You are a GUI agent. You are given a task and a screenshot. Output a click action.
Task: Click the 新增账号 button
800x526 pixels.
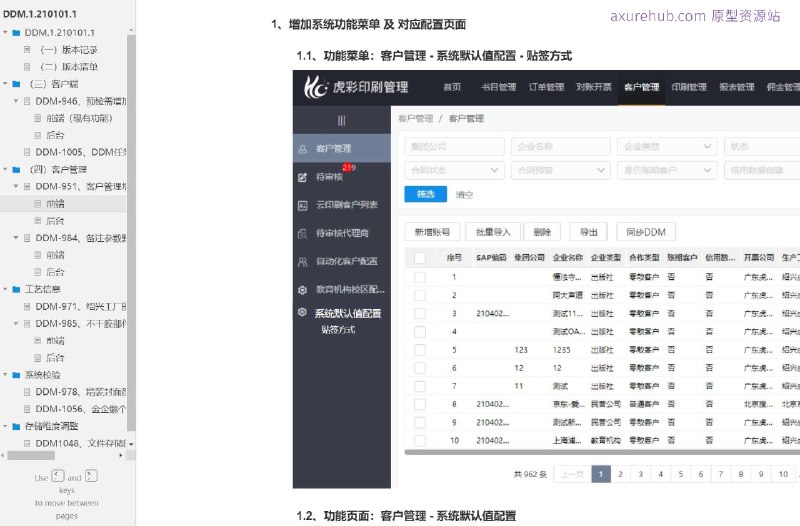432,232
